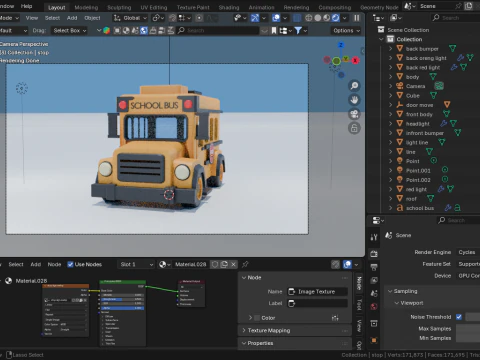Toggle camera view with the camera gizmo icon

354,114
